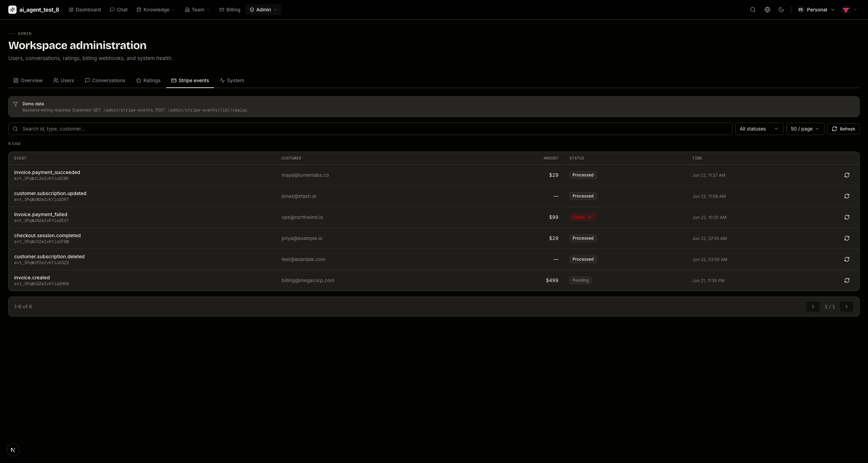Open the red-striped user avatar menu
Screen dimensions: 868x463
[x=849, y=10]
